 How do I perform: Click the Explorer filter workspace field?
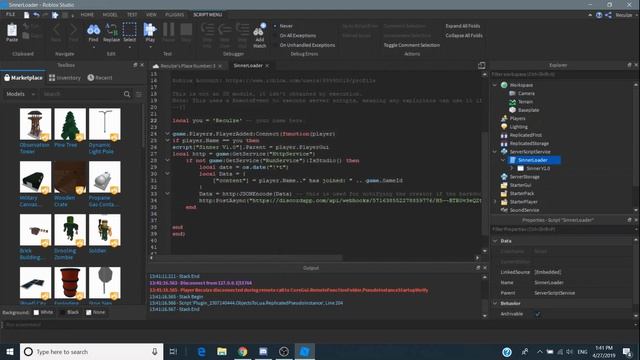[x=562, y=75]
